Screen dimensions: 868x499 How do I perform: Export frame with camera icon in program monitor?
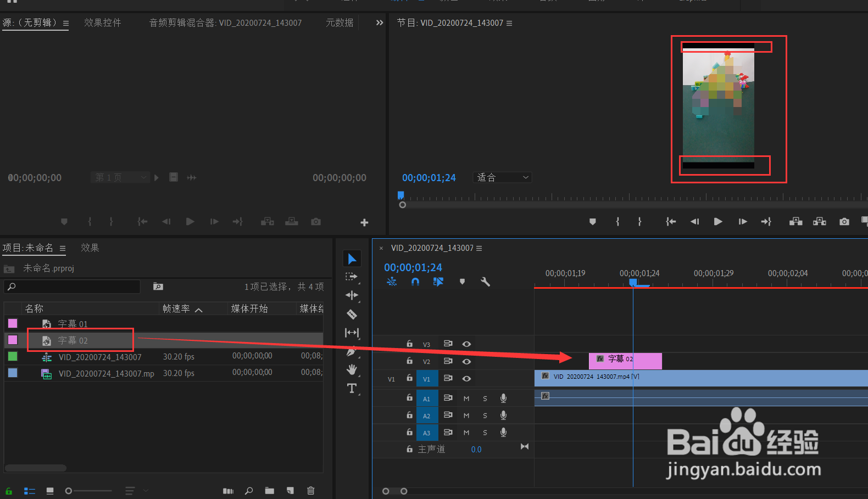click(844, 221)
